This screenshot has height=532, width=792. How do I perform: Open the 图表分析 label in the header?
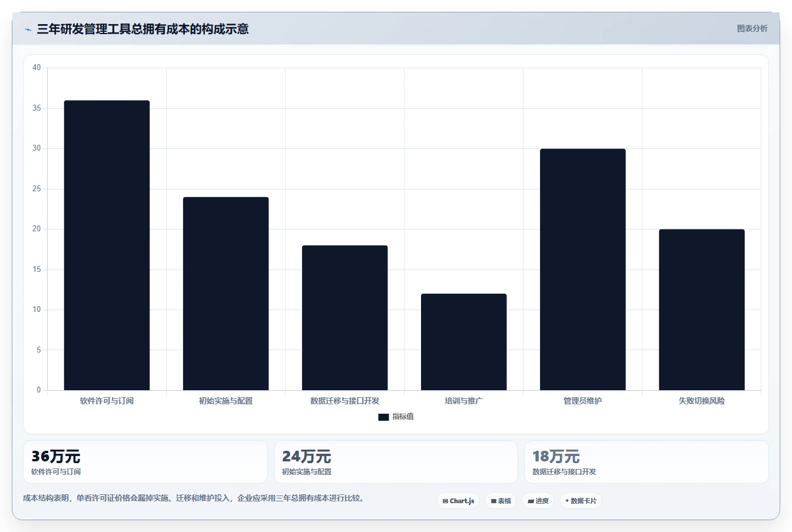[x=752, y=28]
